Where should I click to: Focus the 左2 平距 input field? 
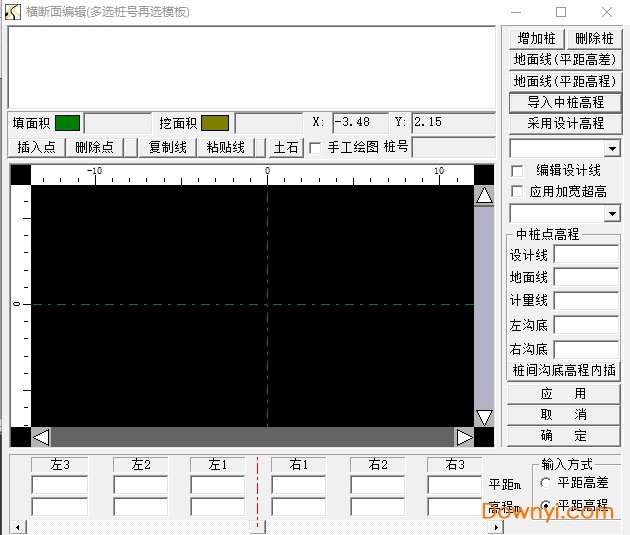[x=141, y=485]
